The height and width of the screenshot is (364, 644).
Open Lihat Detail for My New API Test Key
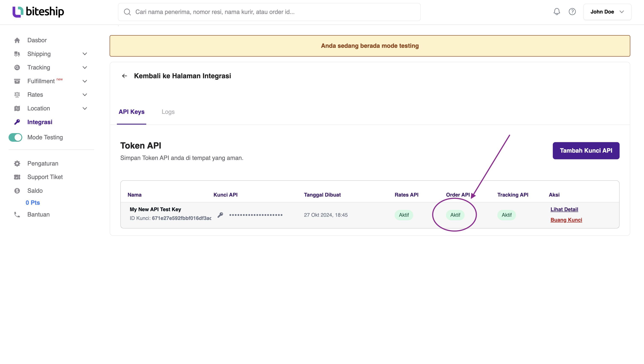(x=564, y=209)
